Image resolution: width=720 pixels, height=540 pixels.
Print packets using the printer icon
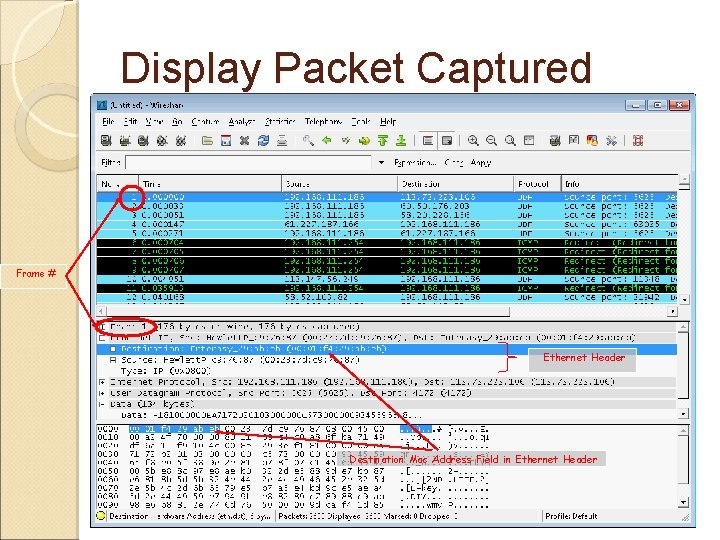click(282, 141)
